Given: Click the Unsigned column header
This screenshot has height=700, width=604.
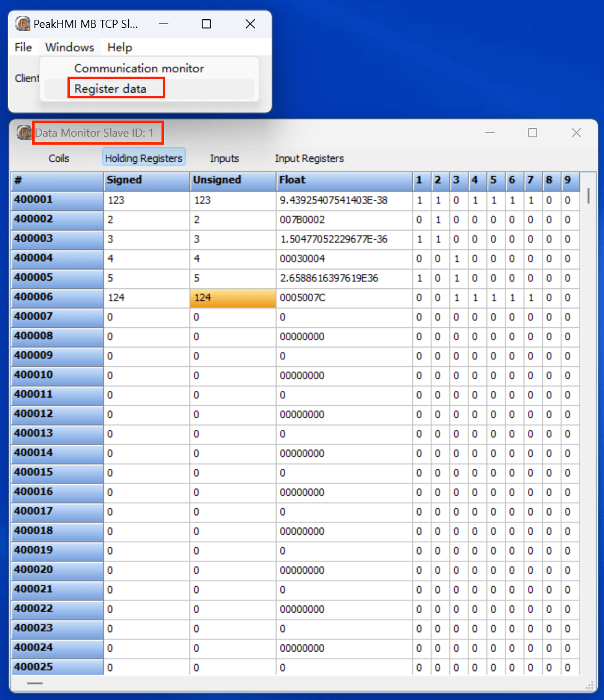Looking at the screenshot, I should [x=233, y=181].
